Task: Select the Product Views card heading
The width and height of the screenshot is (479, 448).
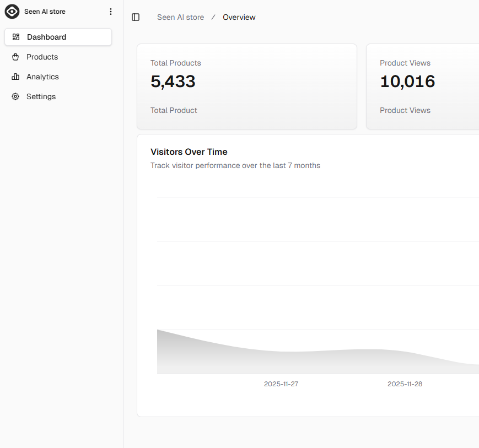Action: click(x=405, y=63)
